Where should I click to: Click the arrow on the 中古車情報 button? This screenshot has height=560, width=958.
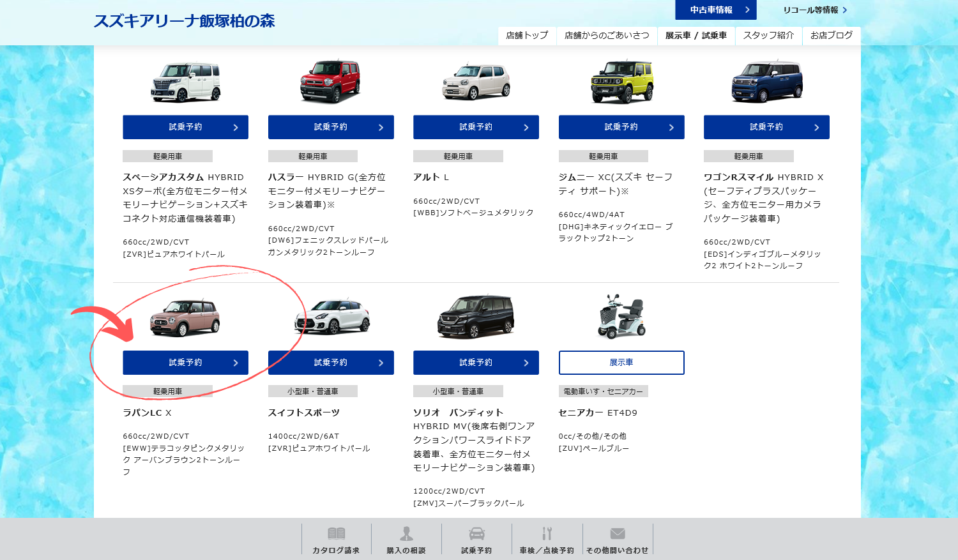[747, 10]
